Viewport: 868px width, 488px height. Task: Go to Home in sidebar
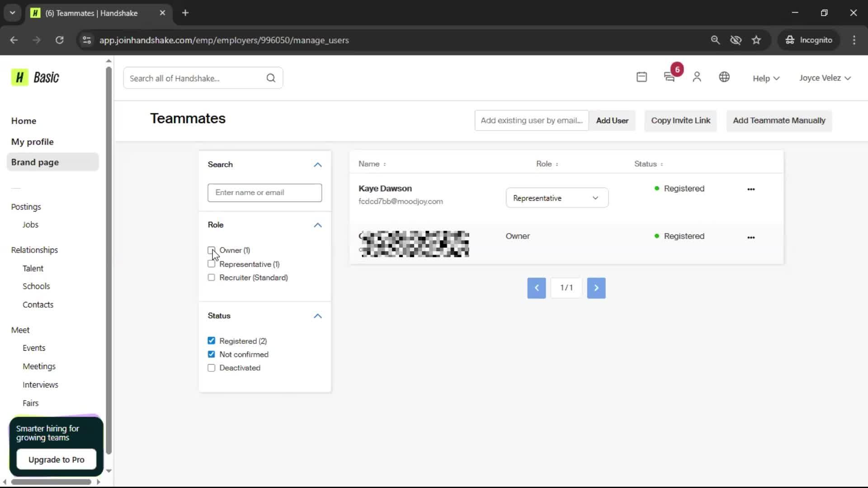point(24,121)
